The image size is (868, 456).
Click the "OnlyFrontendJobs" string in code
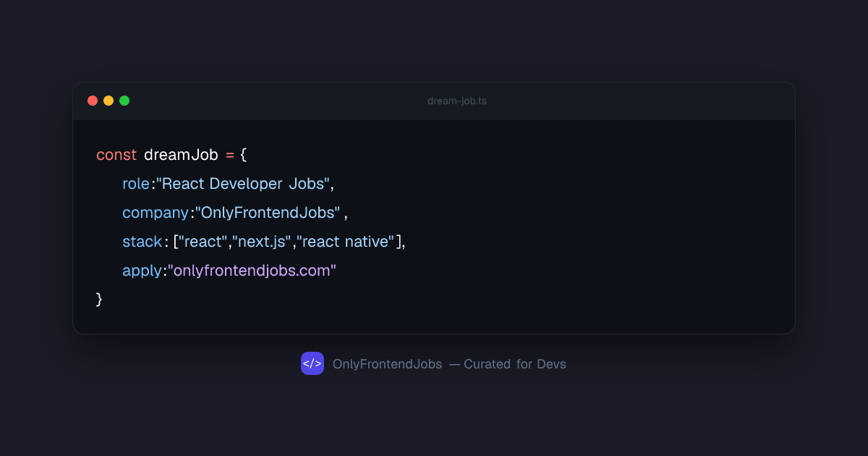click(x=268, y=213)
